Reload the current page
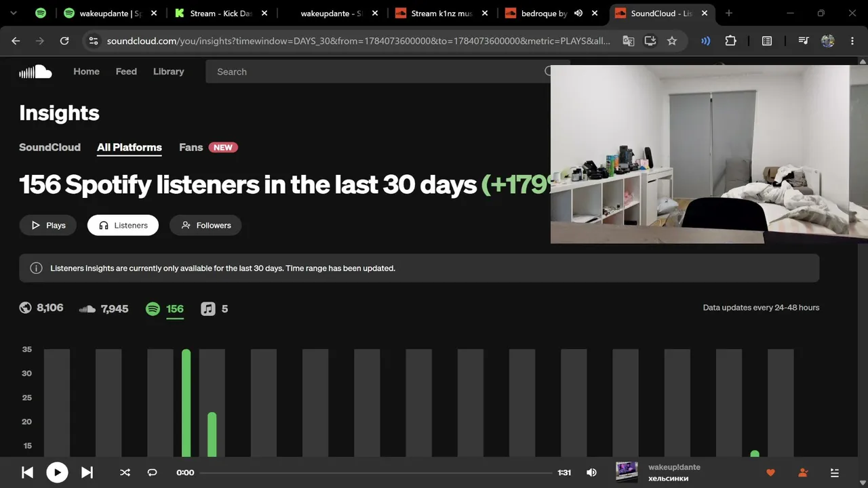The height and width of the screenshot is (488, 868). [64, 41]
